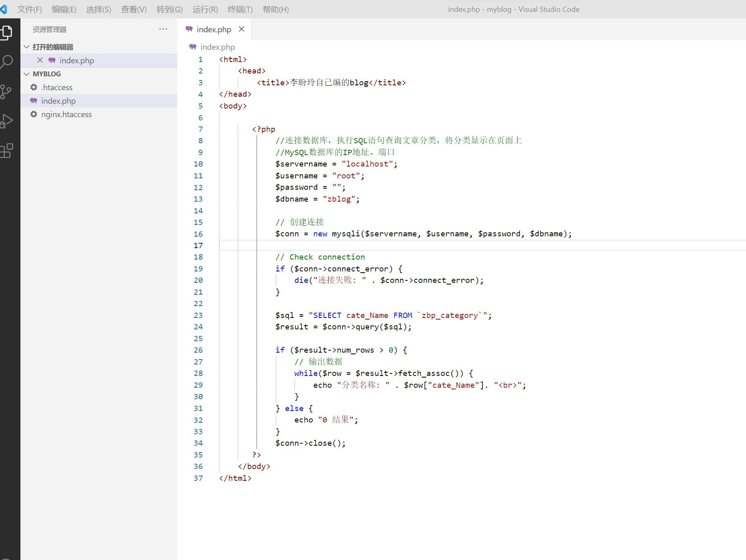Click line number 37 in the gutter
This screenshot has width=746, height=560.
198,478
